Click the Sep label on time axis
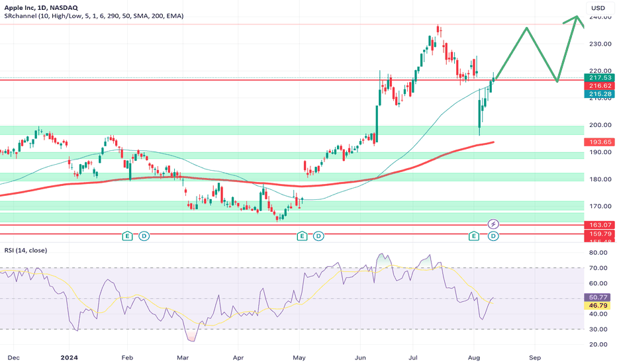617x364 pixels. pos(535,357)
